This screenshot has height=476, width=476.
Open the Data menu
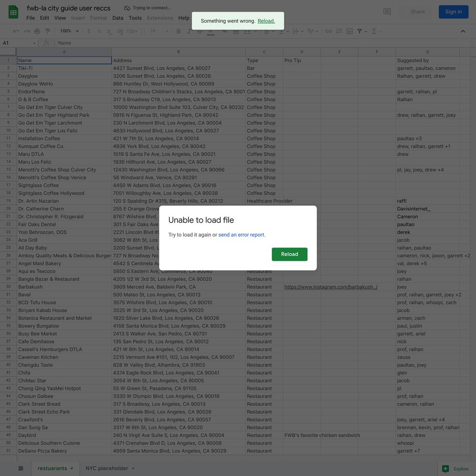(x=118, y=18)
